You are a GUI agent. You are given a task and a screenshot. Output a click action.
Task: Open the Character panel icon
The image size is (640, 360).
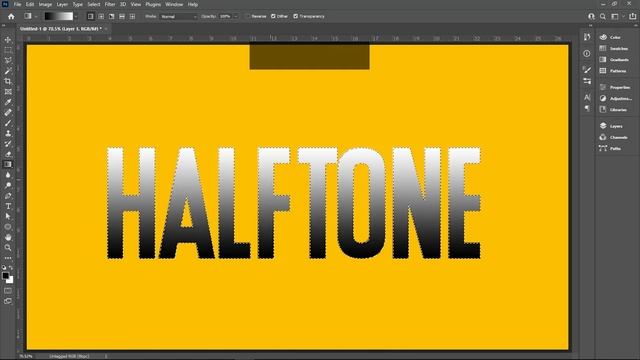click(587, 97)
